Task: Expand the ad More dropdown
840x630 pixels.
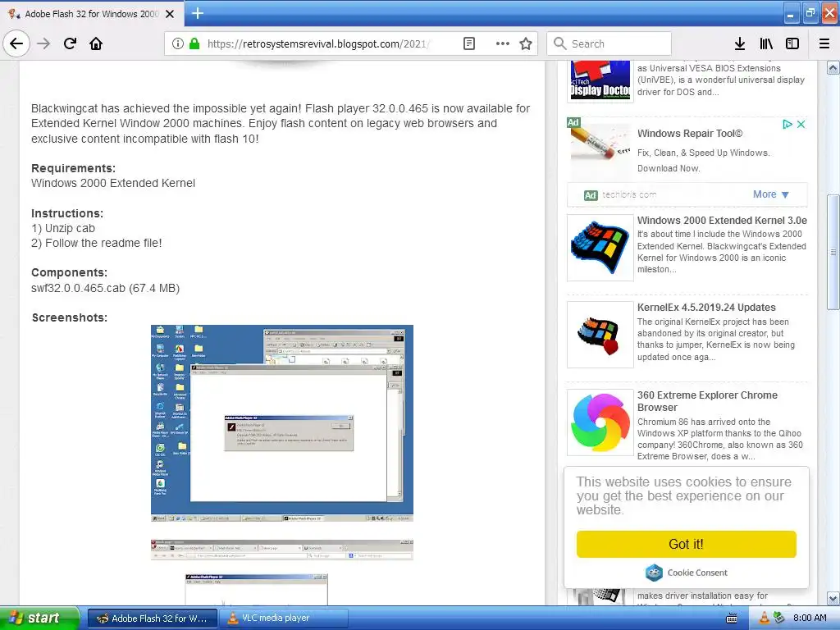Action: (771, 194)
